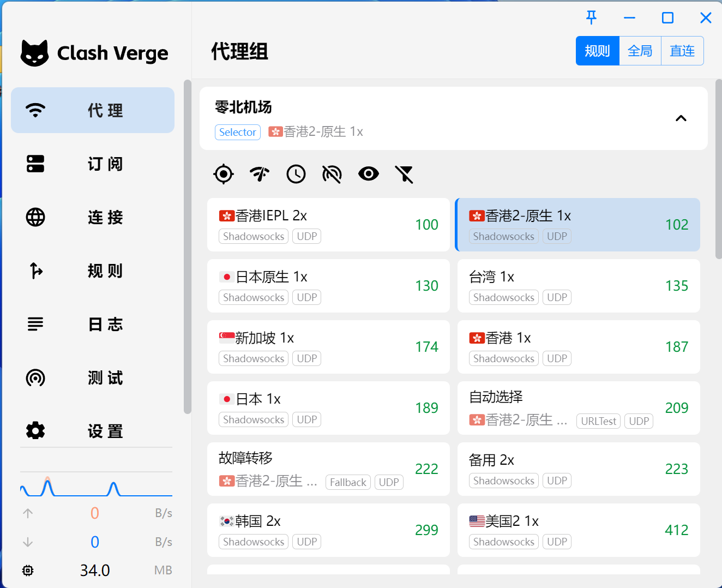
Task: Click the 34.0 memory usage value
Action: coord(95,571)
